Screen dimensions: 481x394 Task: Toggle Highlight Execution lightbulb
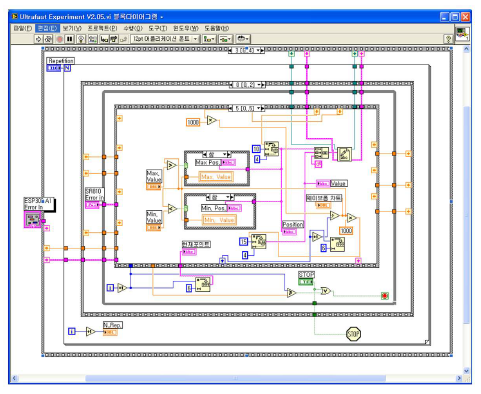(x=81, y=39)
